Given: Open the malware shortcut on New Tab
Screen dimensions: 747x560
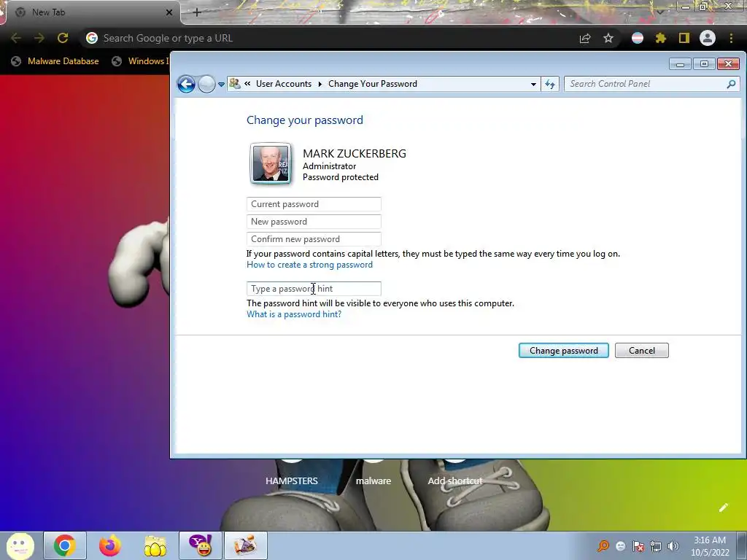Looking at the screenshot, I should click(x=373, y=481).
